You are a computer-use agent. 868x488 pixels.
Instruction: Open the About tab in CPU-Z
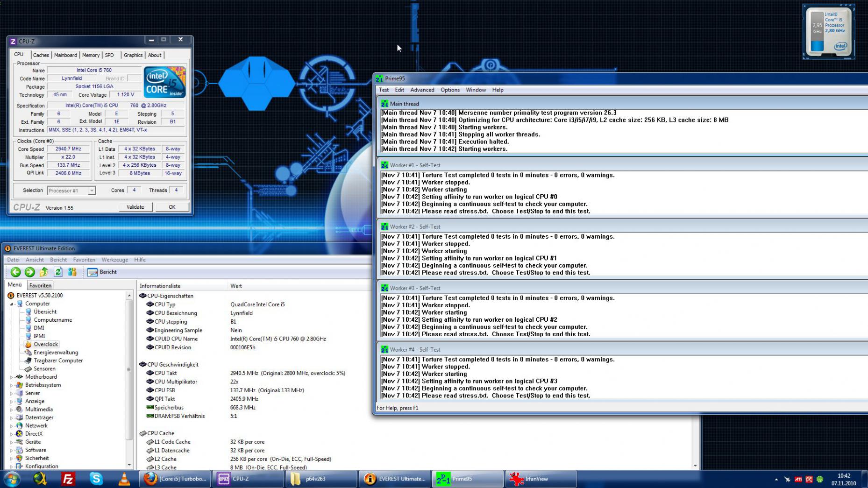[155, 55]
